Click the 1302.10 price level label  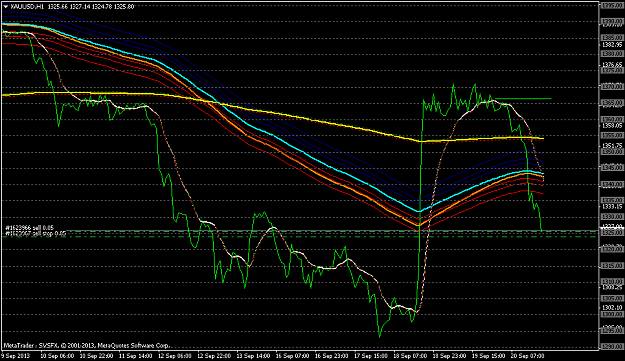coord(612,307)
